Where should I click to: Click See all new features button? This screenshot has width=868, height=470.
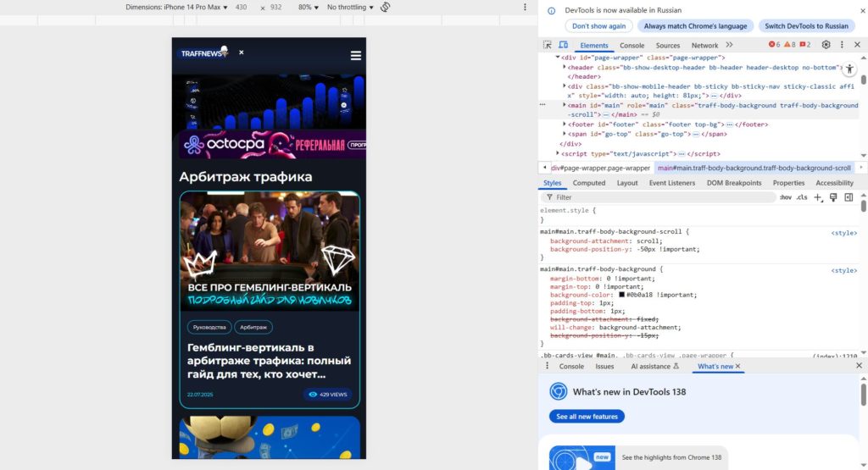point(587,417)
